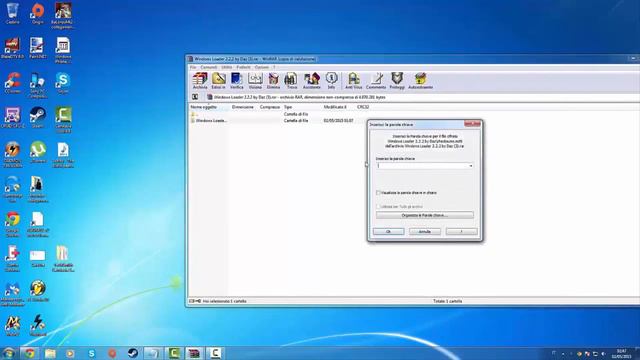640x360 pixels.
Task: Click the Info toolbar icon
Action: 331,81
